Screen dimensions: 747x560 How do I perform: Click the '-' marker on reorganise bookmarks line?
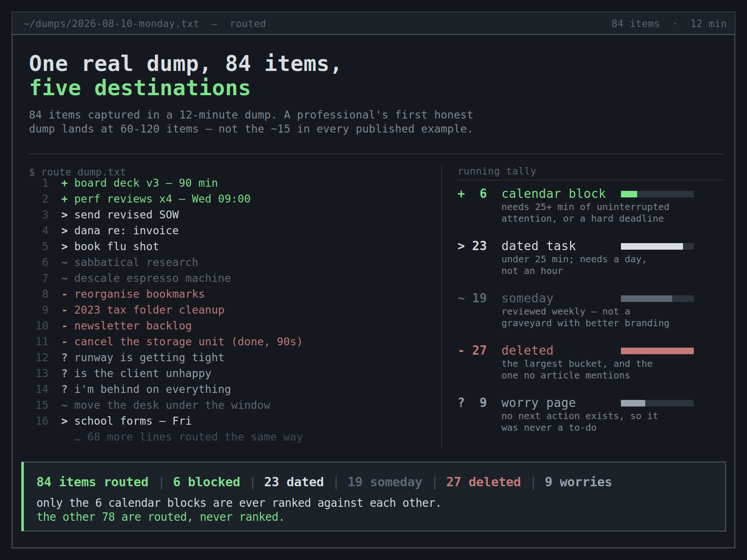(64, 294)
